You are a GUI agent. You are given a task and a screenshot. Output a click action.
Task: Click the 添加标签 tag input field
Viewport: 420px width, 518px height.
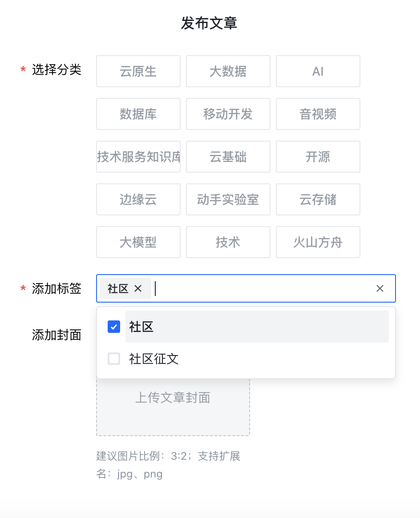pos(262,288)
